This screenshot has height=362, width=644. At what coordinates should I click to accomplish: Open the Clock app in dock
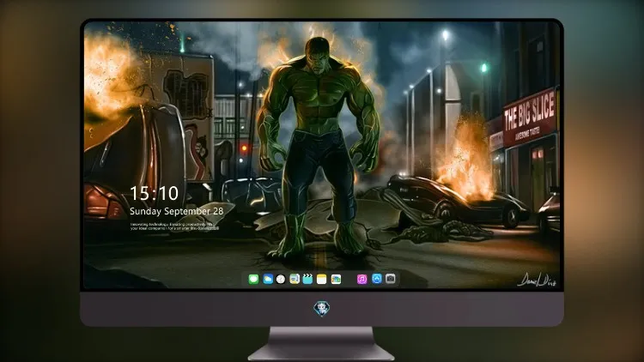281,280
